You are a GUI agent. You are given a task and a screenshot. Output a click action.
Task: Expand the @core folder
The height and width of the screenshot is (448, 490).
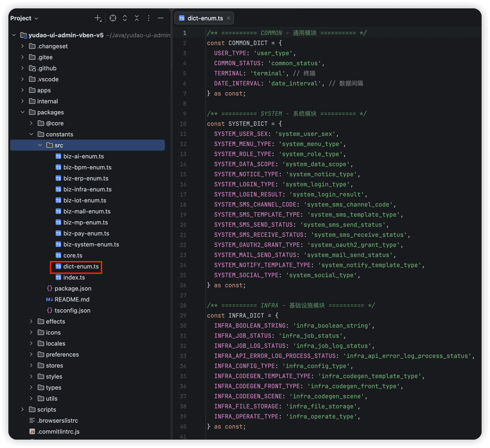31,123
